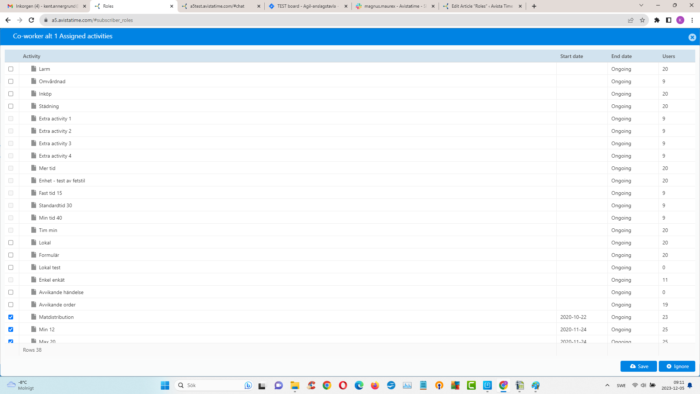Screen dimensions: 700x394
Task: Sort the list by the Users column header
Action: tap(668, 56)
